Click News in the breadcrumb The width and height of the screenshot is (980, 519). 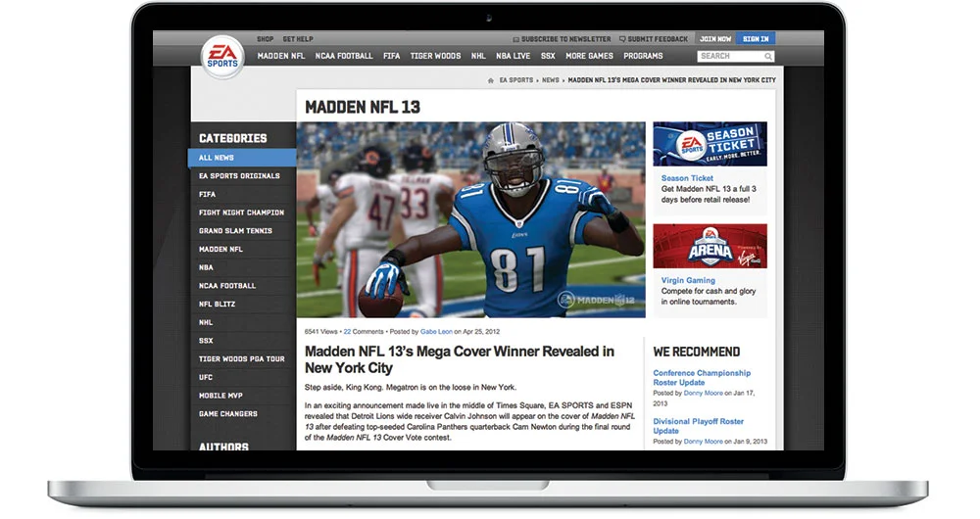tap(551, 80)
